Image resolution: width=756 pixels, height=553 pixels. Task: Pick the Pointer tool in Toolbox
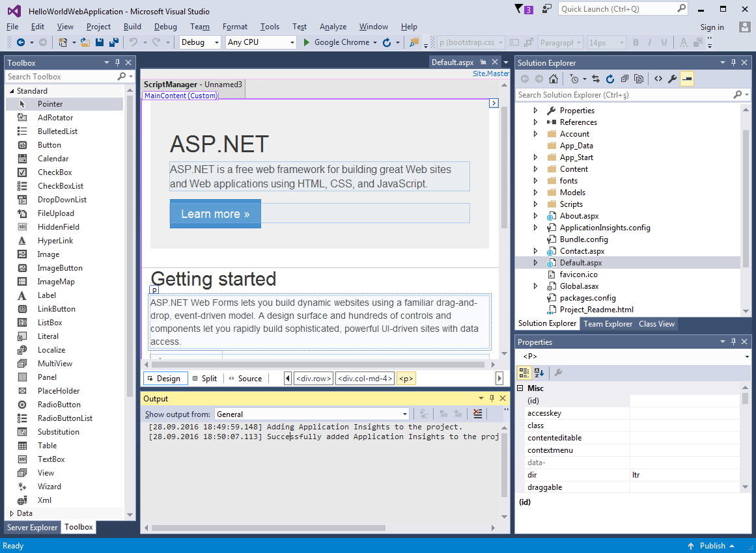pos(49,104)
